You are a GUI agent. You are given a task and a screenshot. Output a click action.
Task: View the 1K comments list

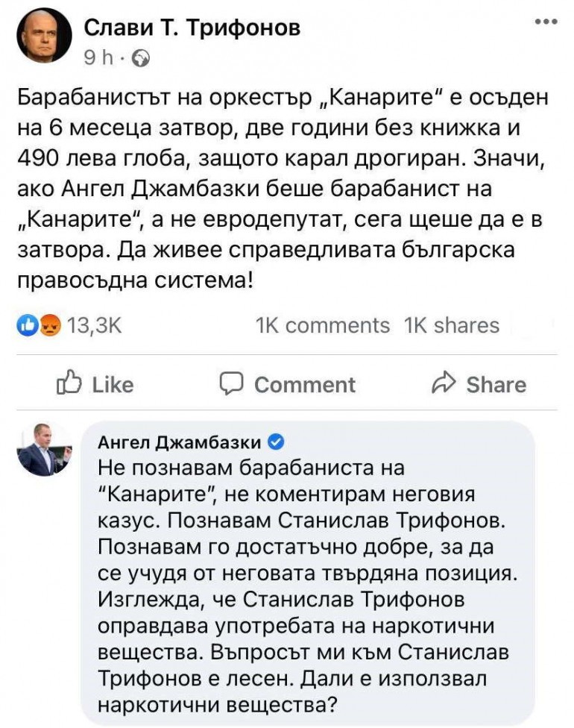pos(322,325)
